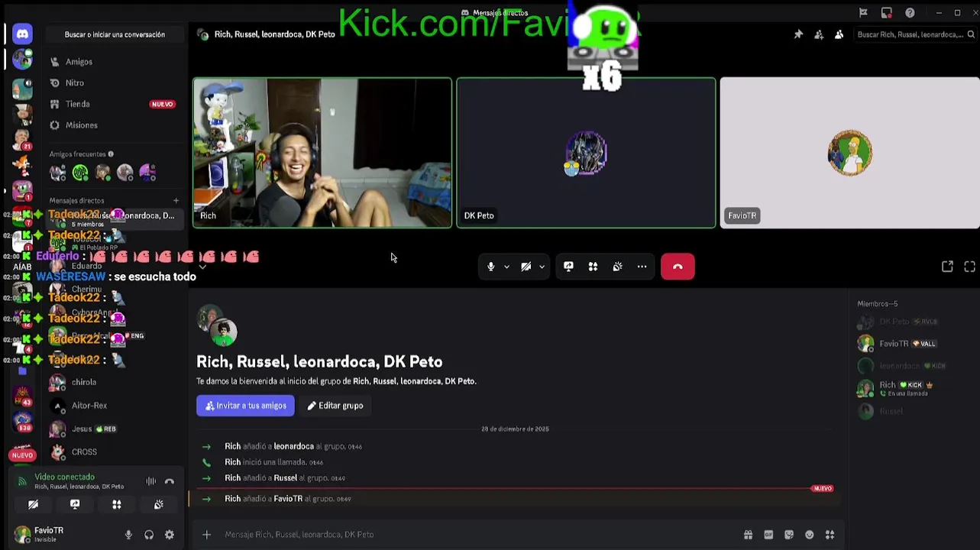Hang up with red disconnect button
This screenshot has height=550, width=980.
[x=678, y=267]
